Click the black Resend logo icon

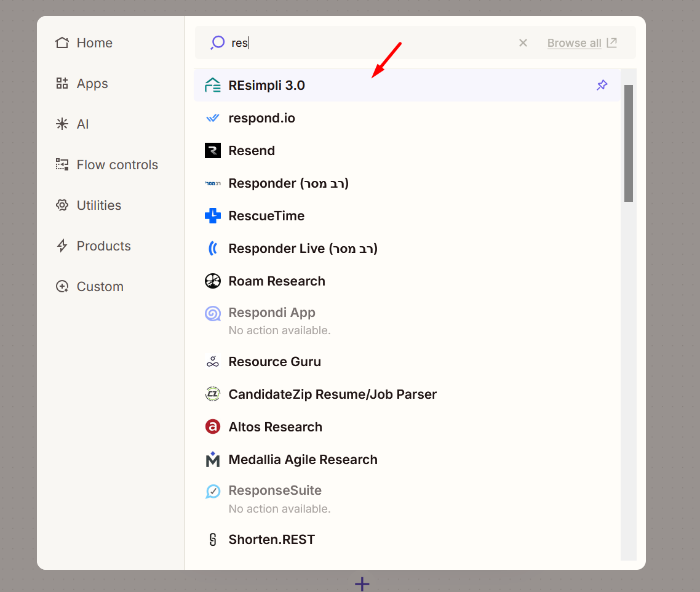pyautogui.click(x=212, y=151)
